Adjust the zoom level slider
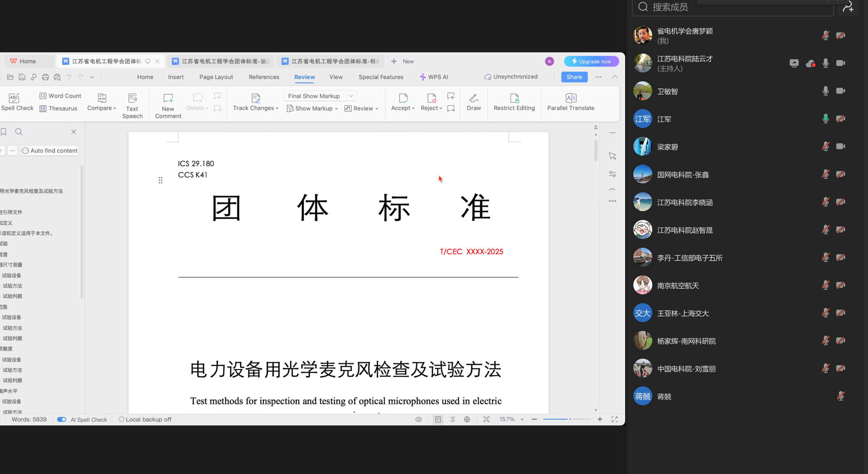868x474 pixels. (x=569, y=419)
